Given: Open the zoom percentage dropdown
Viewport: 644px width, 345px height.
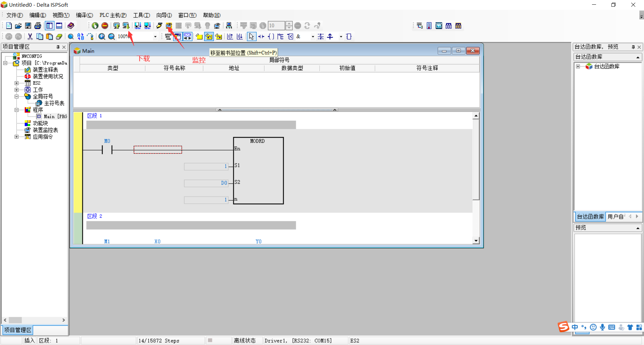Looking at the screenshot, I should [155, 37].
